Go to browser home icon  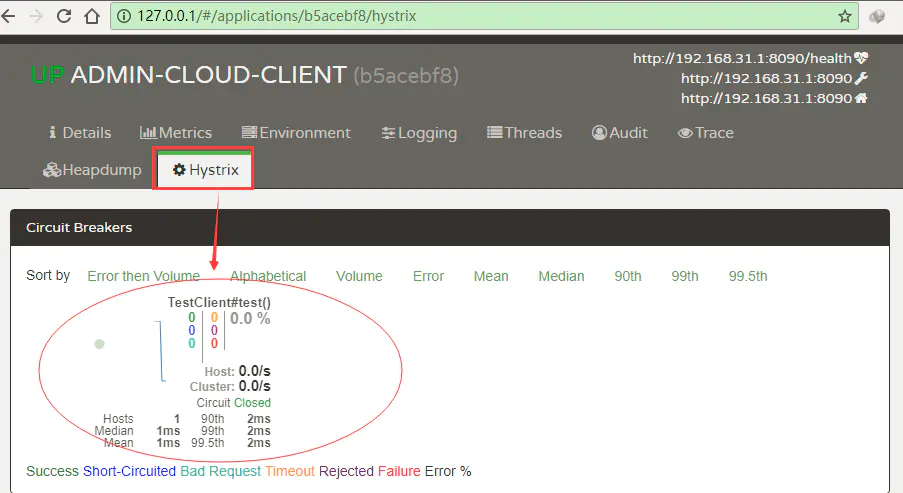92,16
